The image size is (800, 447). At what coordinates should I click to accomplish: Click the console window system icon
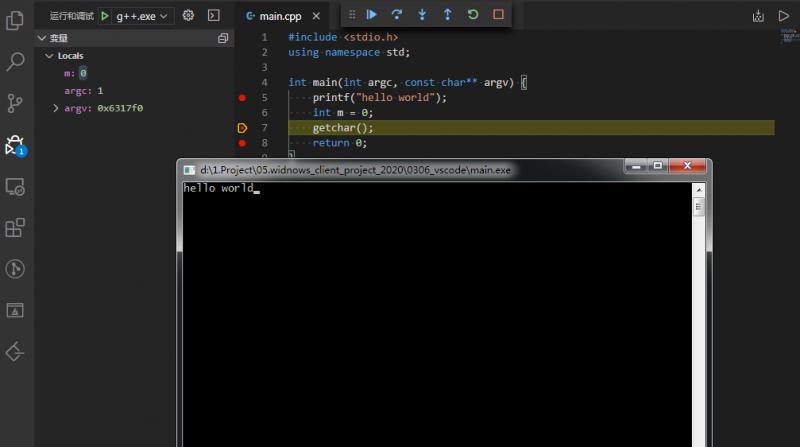189,170
